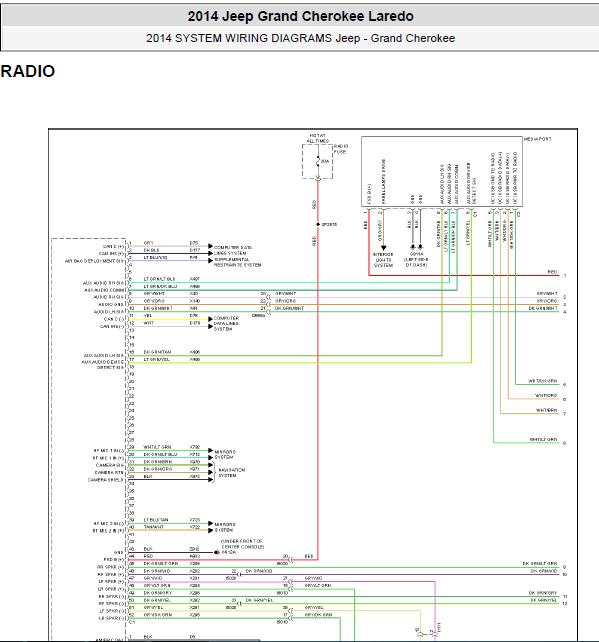This screenshot has height=642, width=599.
Task: Click MIRRORS SYSTEM label beside pin 39
Action: point(225,527)
